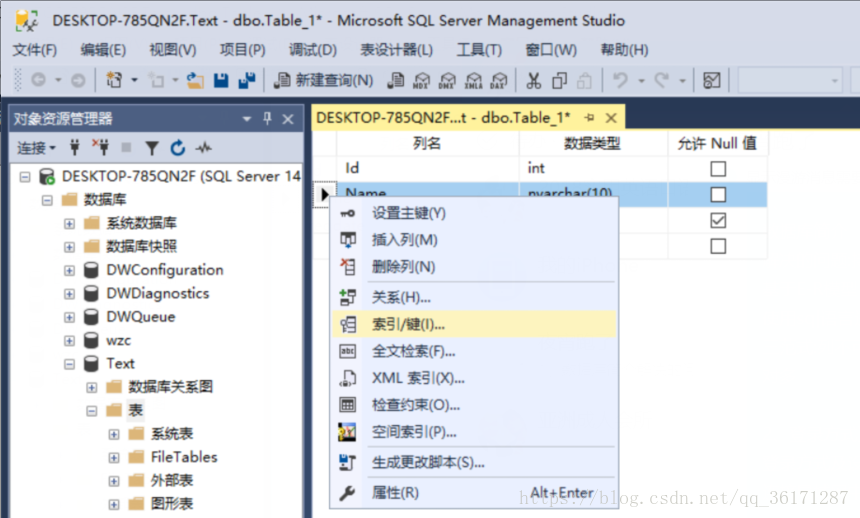Click the Save All icon
This screenshot has width=860, height=518.
[247, 81]
